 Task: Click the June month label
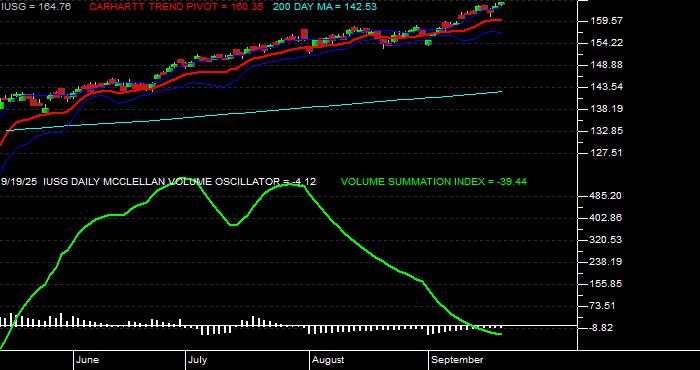point(88,360)
